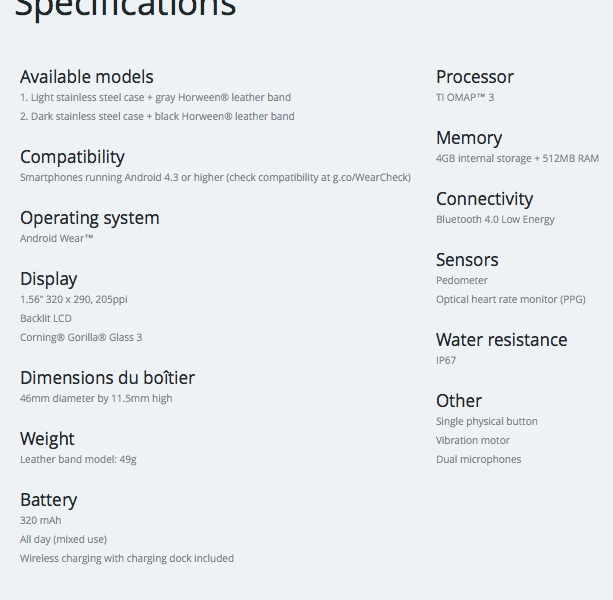Click the Bluetooth 4.0 Low Energy text
This screenshot has height=600, width=613.
[x=495, y=219]
